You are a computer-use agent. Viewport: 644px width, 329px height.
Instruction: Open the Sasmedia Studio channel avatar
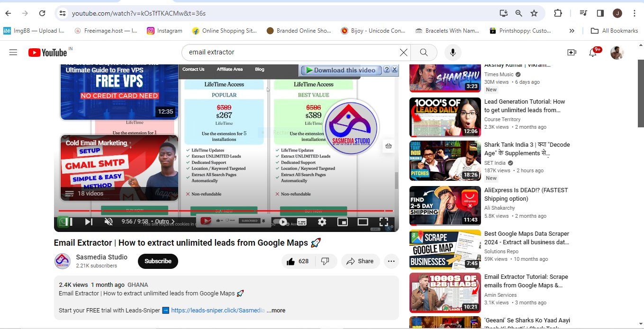point(63,261)
